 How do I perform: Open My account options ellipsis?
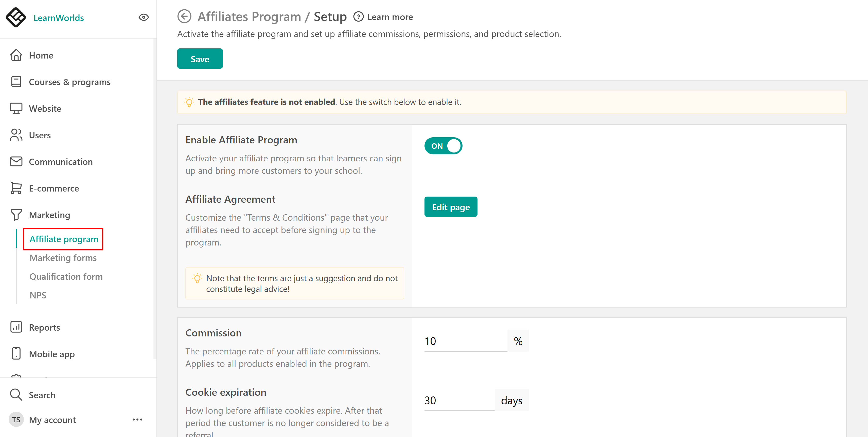[x=137, y=420]
